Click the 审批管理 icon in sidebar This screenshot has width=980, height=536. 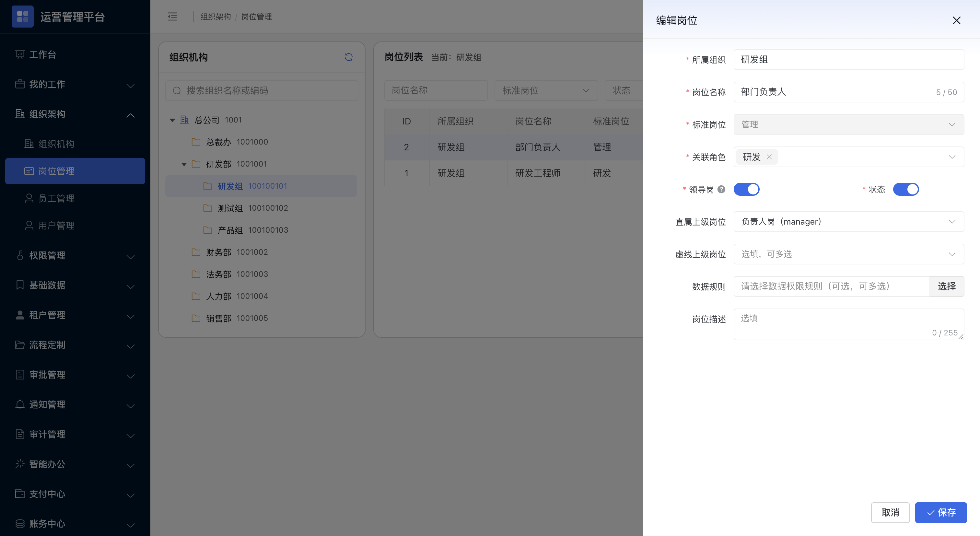coord(20,375)
